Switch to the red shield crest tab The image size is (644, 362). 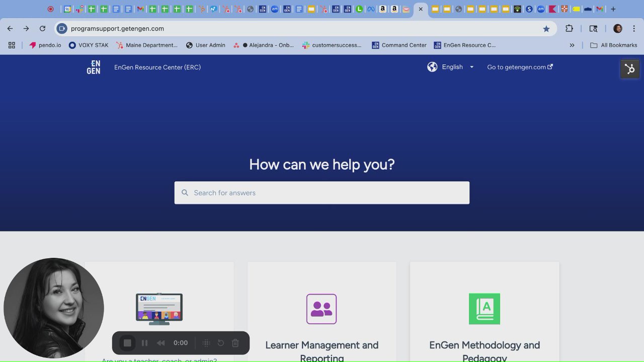565,9
